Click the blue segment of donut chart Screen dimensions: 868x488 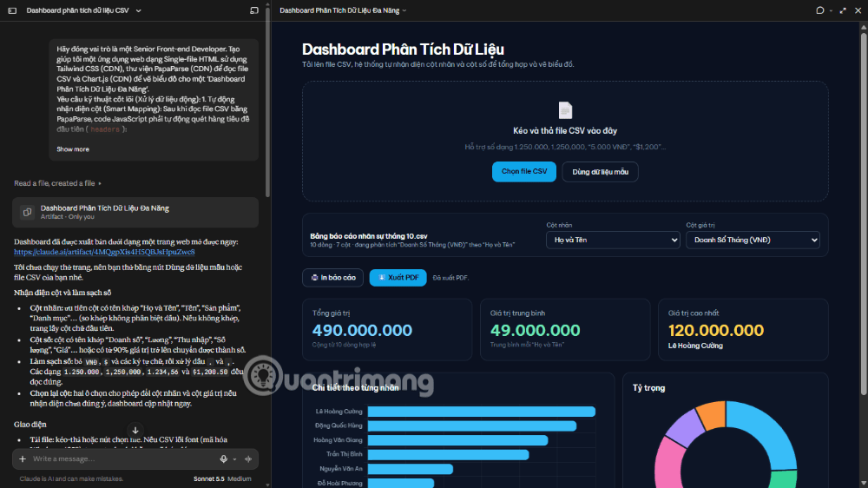[773, 429]
